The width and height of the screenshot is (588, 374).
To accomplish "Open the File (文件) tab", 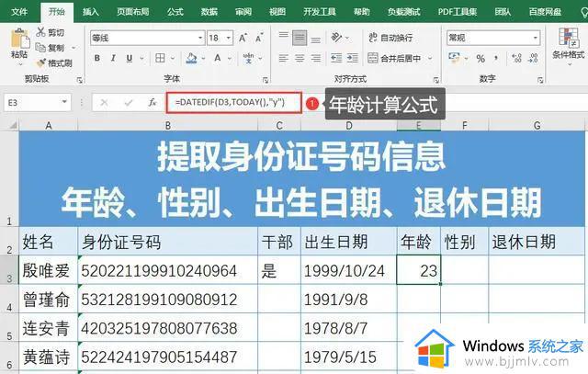I will 19,12.
